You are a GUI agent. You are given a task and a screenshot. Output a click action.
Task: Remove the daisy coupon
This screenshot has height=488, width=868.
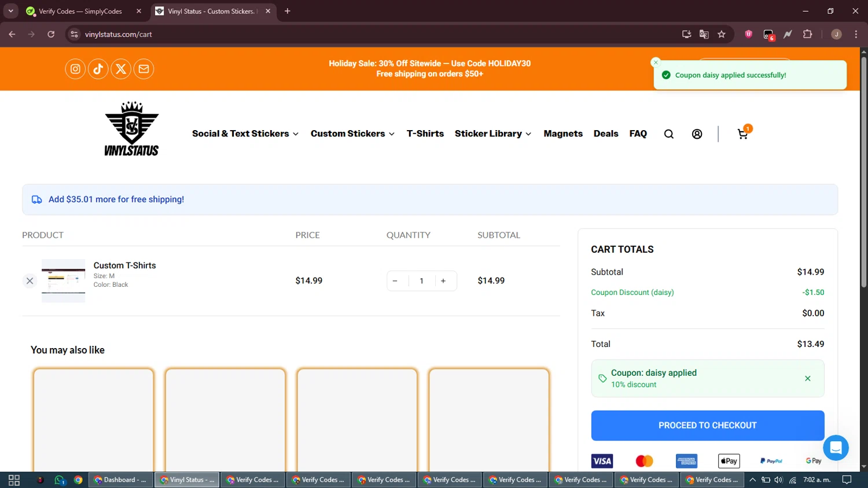pos(808,379)
